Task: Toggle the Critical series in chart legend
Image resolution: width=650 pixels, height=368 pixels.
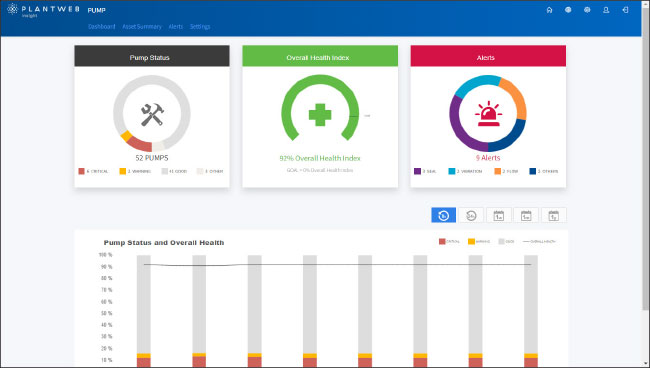Action: [x=449, y=241]
